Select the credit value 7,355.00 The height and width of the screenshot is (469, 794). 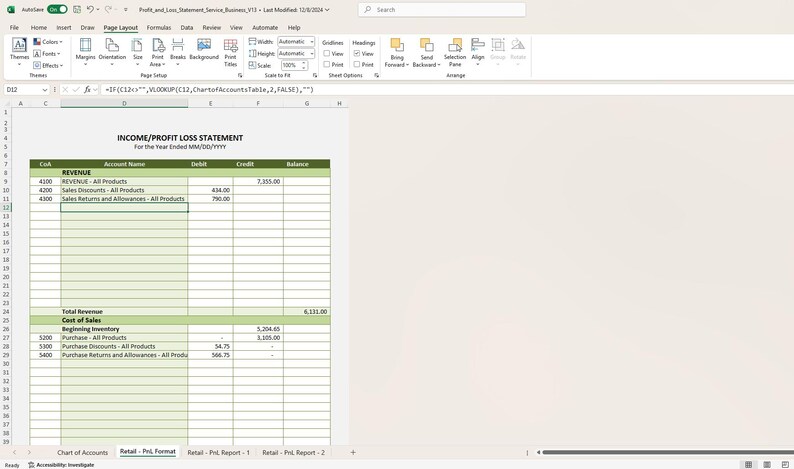[258, 181]
